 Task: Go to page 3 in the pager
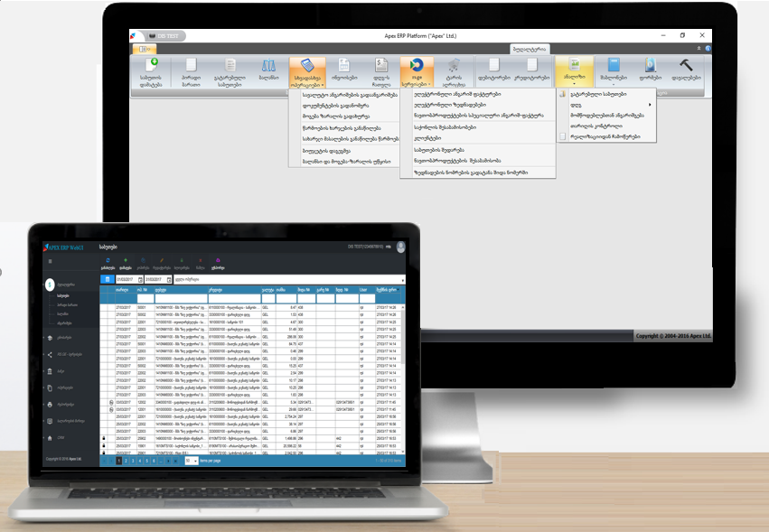[x=133, y=461]
